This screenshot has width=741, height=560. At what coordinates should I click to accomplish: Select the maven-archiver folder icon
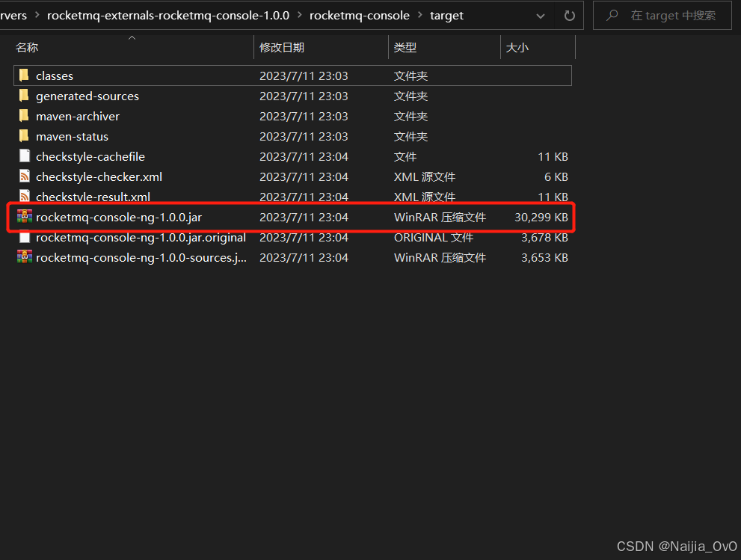tap(24, 116)
